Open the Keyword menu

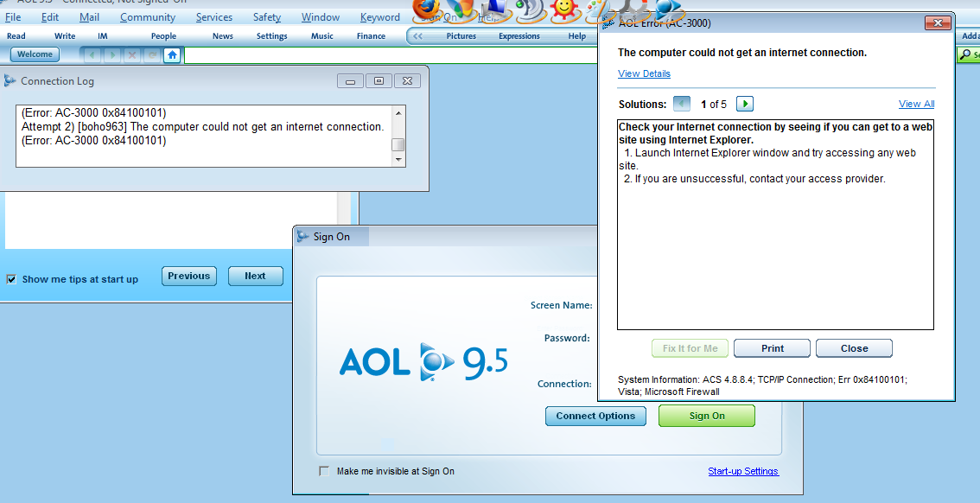[380, 17]
